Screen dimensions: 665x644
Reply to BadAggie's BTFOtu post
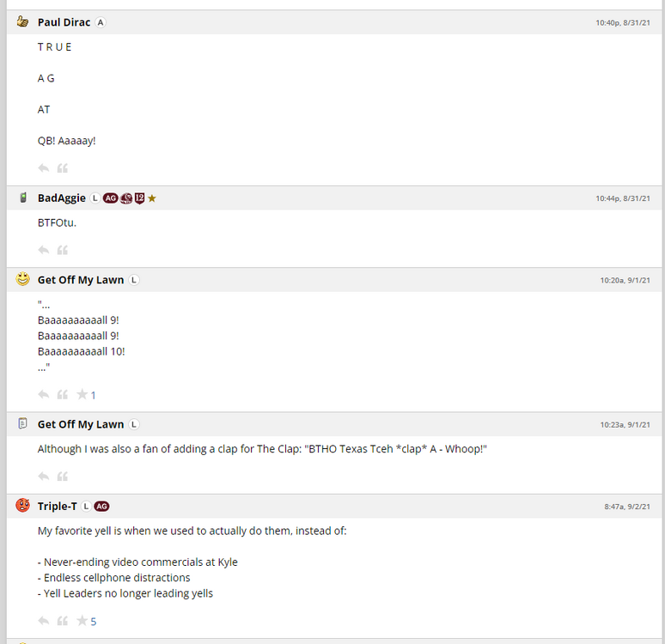click(44, 250)
